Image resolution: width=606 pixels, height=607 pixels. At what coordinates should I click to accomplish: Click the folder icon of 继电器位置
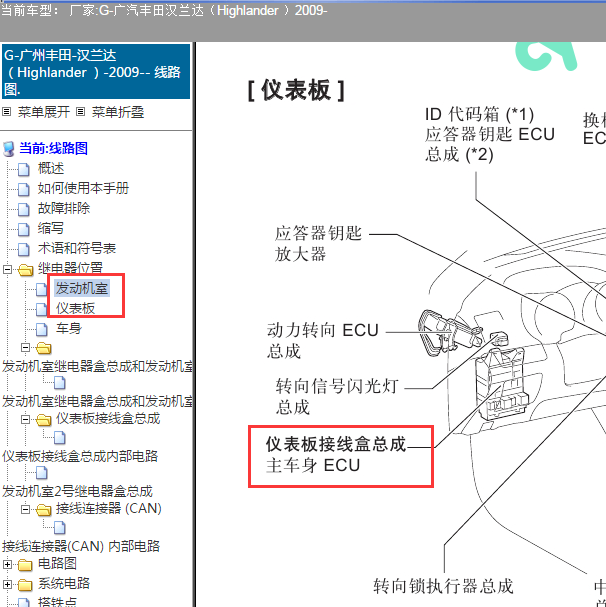[26, 270]
